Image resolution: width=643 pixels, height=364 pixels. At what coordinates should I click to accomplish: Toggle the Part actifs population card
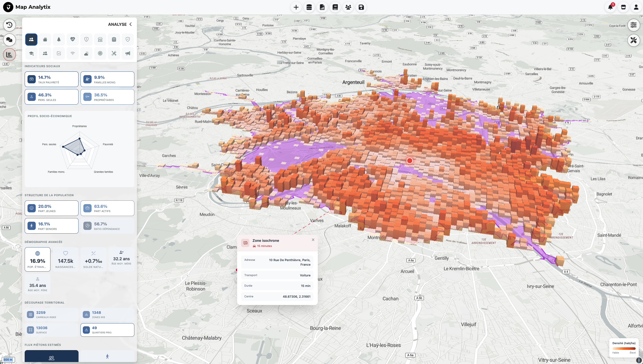[107, 208]
